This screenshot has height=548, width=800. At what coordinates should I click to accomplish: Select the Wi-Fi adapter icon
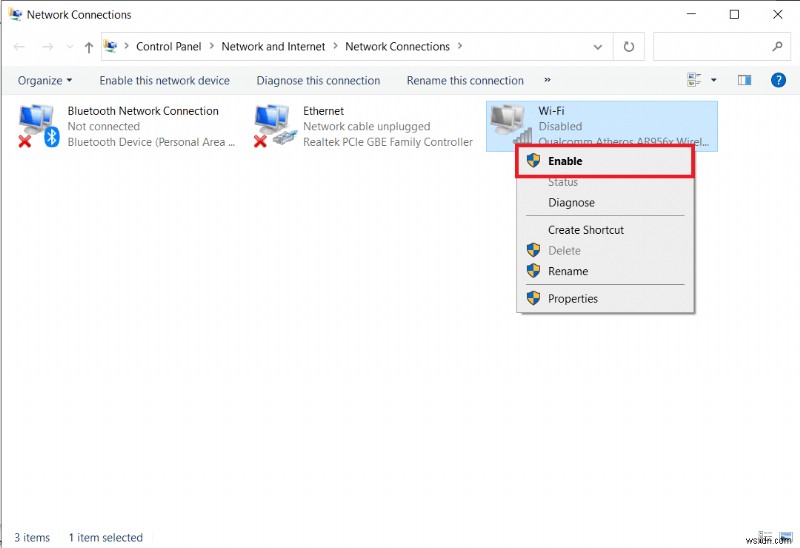pyautogui.click(x=510, y=124)
